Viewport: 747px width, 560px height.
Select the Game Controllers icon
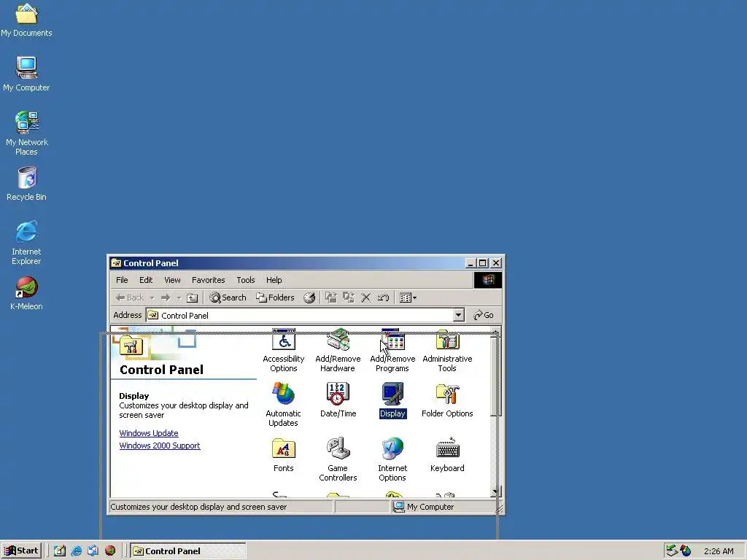point(338,459)
